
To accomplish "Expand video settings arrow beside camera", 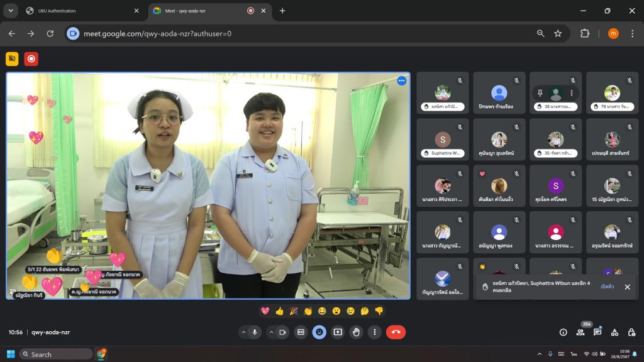I will (x=271, y=332).
